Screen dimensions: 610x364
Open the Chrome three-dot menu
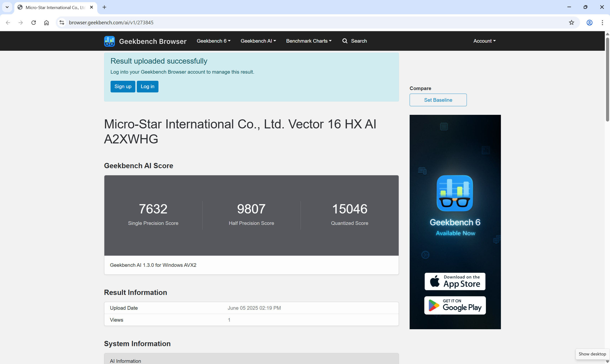(x=602, y=23)
